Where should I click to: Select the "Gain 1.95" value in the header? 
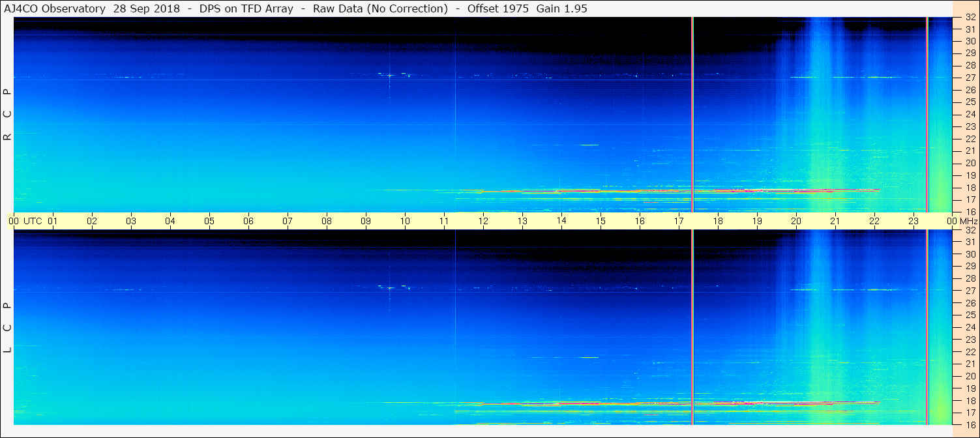tap(561, 8)
